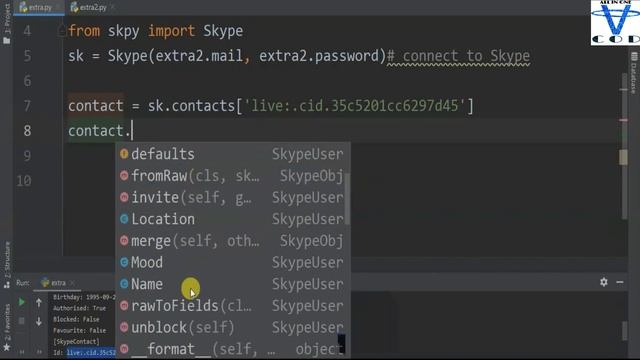
Task: Open Run panel gear settings
Action: coord(604,282)
